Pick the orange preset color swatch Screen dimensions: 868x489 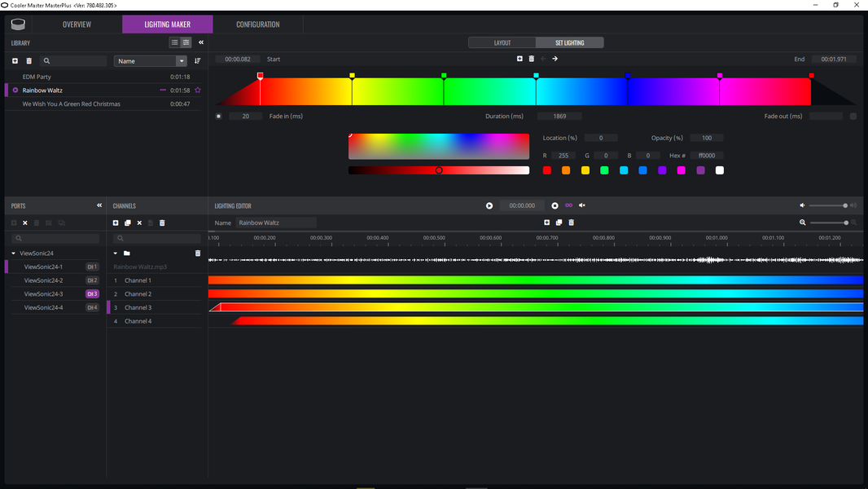tap(566, 170)
